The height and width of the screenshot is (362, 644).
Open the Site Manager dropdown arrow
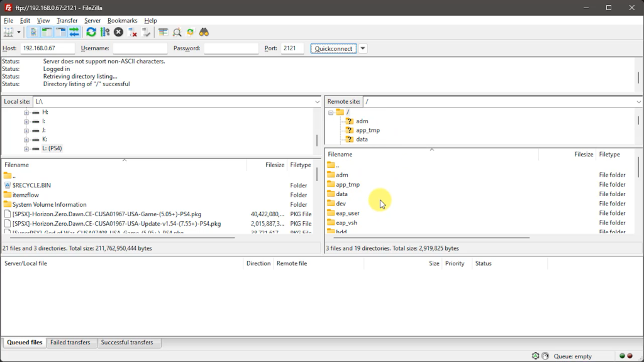click(19, 32)
